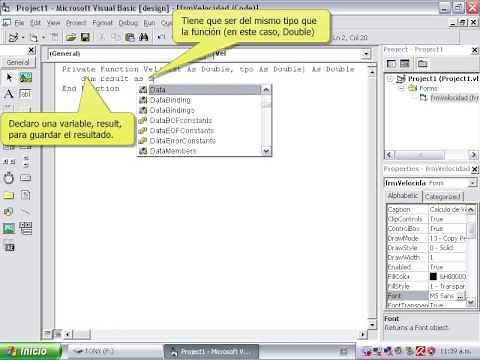Select the TextBox control in the toolbox

pyautogui.click(x=25, y=94)
